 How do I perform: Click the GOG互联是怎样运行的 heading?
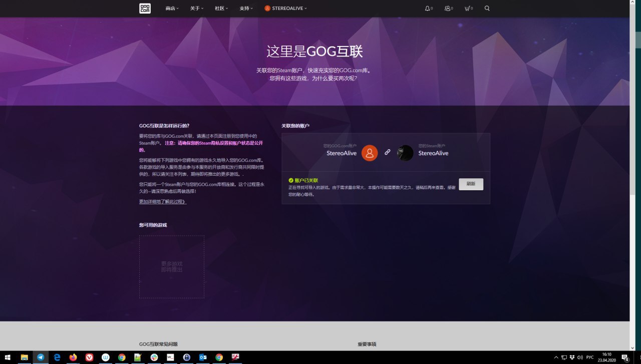pyautogui.click(x=164, y=126)
